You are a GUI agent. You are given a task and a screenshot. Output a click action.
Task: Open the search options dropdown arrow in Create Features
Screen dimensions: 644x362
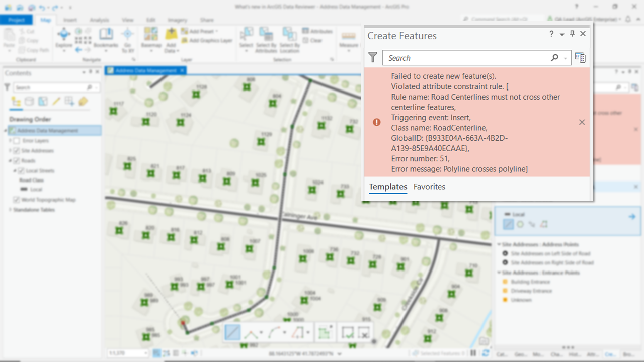[566, 58]
